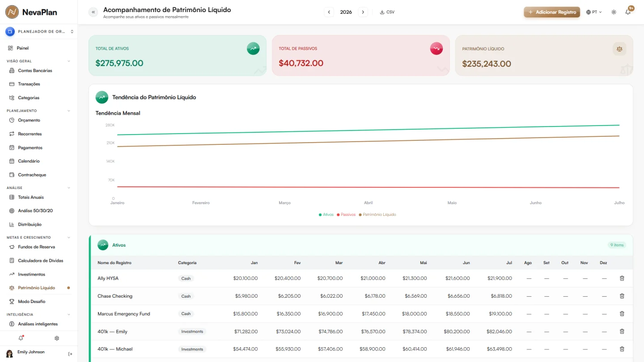Open settings gear in the bottom sidebar
644x362 pixels.
click(x=57, y=338)
